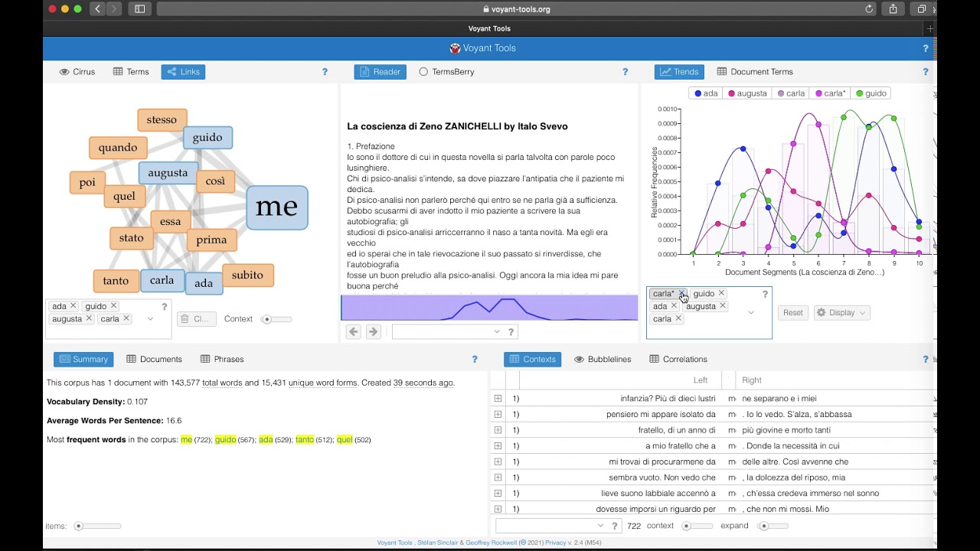980x551 pixels.
Task: Go to next page in Reader
Action: (374, 331)
